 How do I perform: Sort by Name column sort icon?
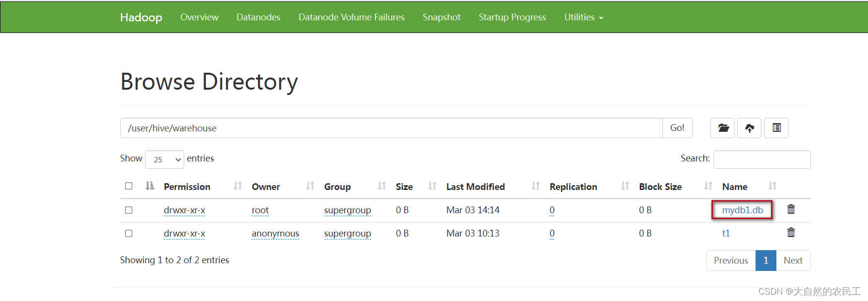click(773, 186)
